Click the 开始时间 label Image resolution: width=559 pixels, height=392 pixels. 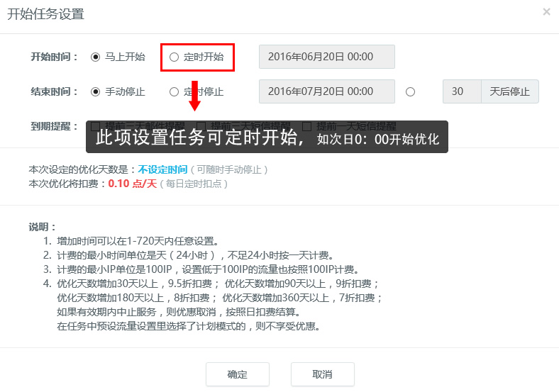coord(54,57)
